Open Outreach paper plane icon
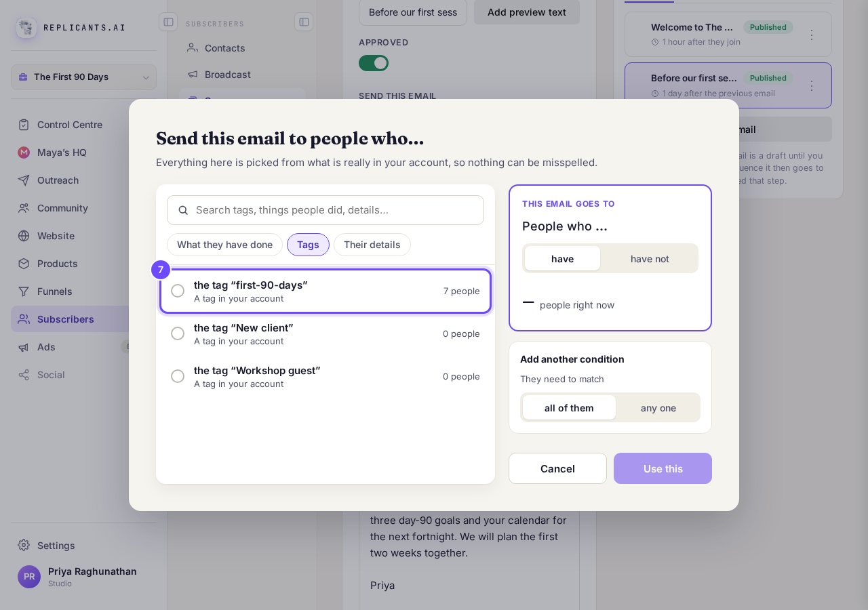The height and width of the screenshot is (610, 868). pyautogui.click(x=24, y=180)
